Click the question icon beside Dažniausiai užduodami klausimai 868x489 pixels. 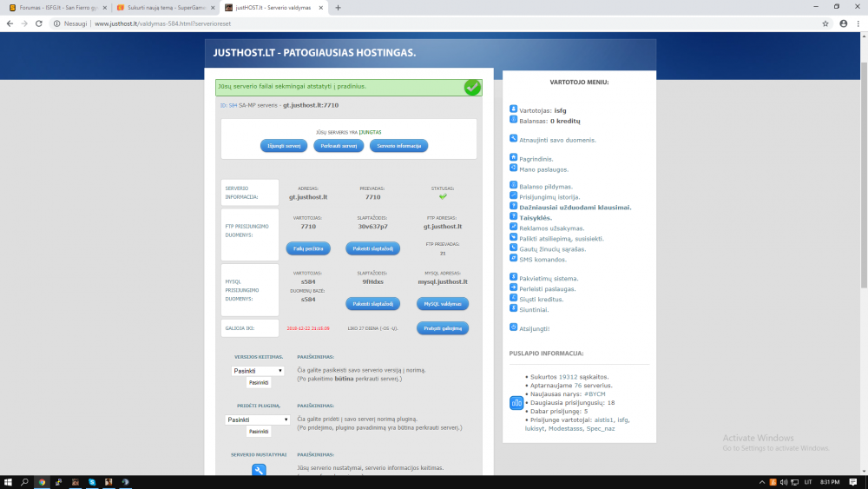(x=513, y=206)
